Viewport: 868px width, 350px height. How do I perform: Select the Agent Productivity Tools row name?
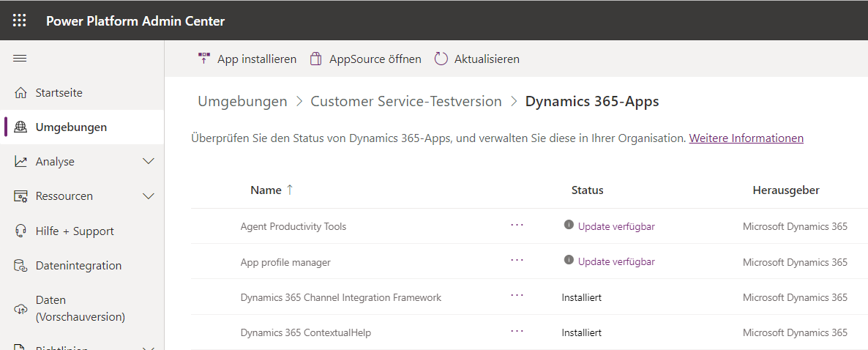[293, 226]
